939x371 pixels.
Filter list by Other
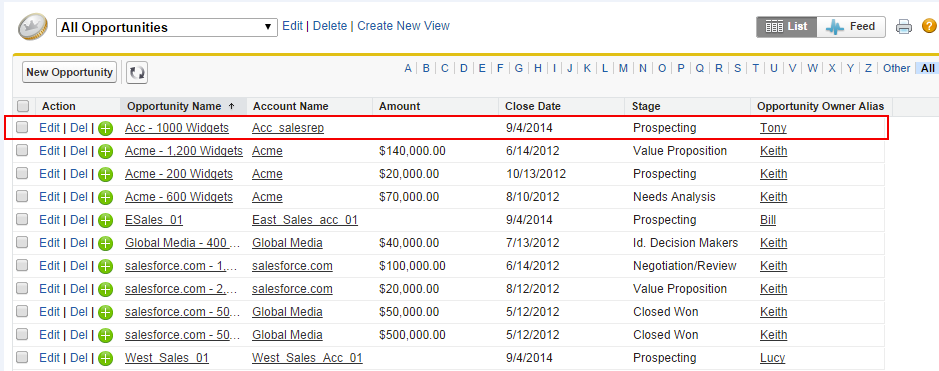[896, 68]
